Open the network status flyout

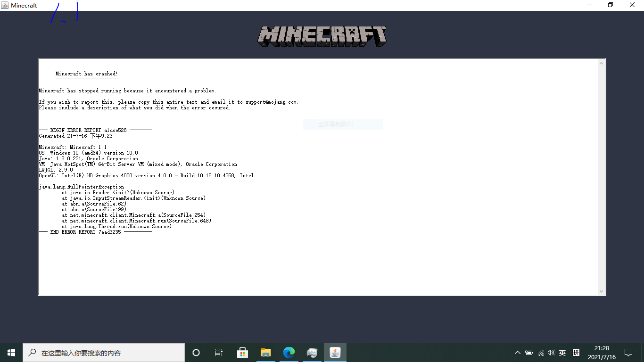(x=540, y=352)
